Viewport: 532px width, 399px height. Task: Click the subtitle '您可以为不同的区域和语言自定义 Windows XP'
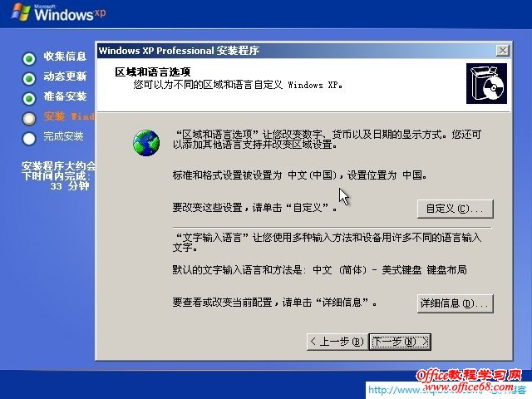click(238, 85)
